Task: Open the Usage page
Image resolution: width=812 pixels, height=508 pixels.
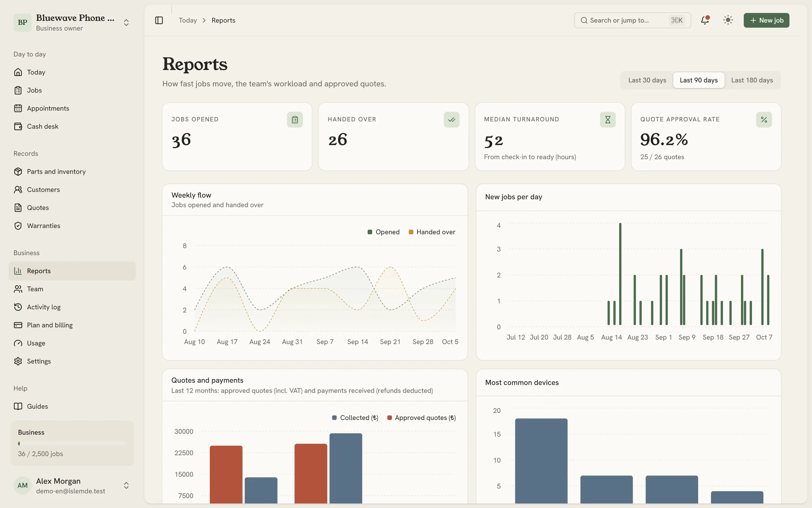Action: (72, 343)
